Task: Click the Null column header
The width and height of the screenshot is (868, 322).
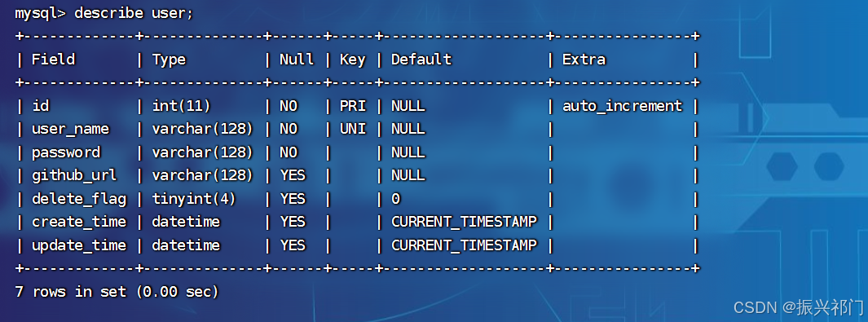Action: pos(296,60)
